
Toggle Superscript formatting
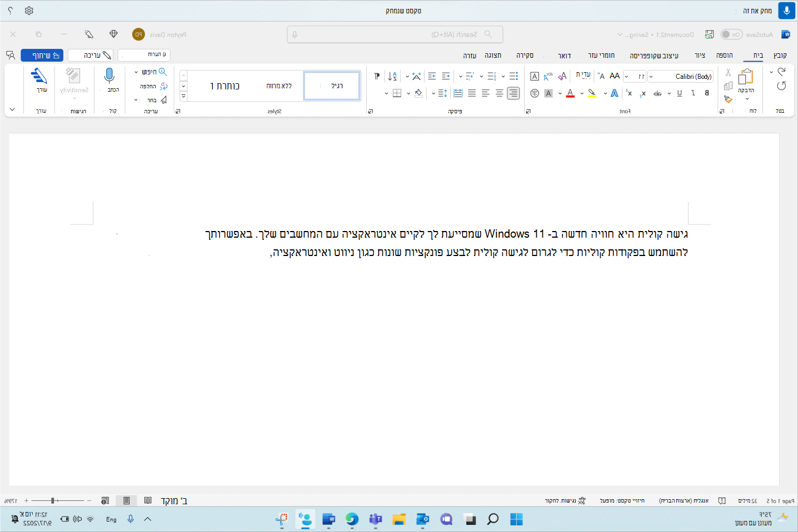pyautogui.click(x=629, y=93)
